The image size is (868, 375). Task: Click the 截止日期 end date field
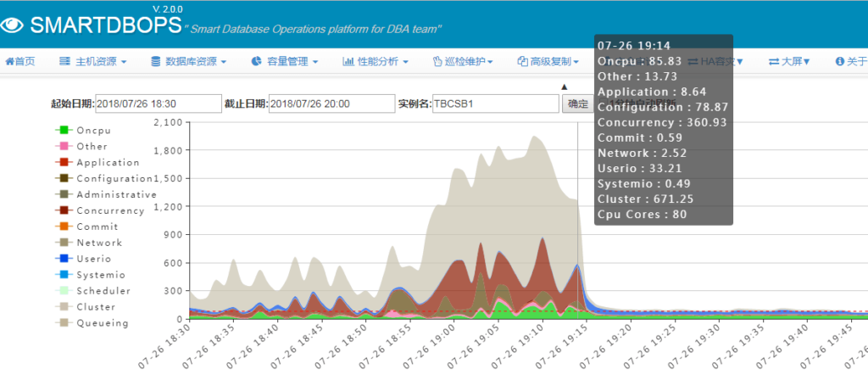(331, 104)
